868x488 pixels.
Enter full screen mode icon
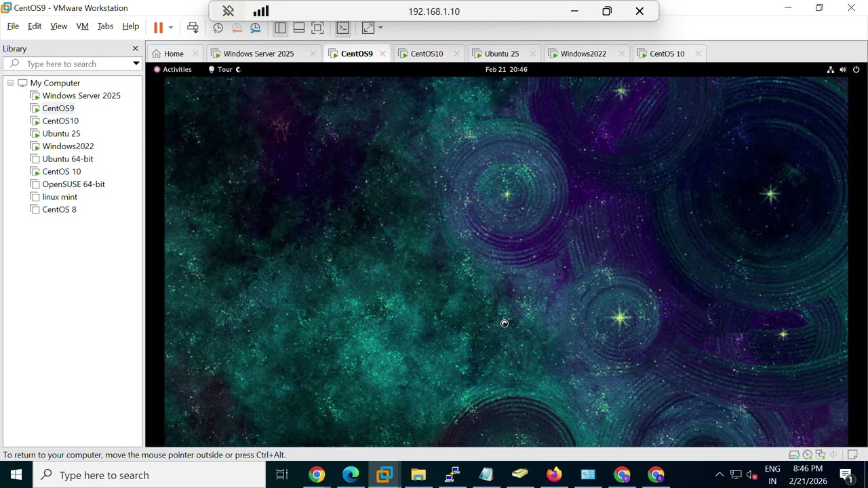[x=317, y=28]
